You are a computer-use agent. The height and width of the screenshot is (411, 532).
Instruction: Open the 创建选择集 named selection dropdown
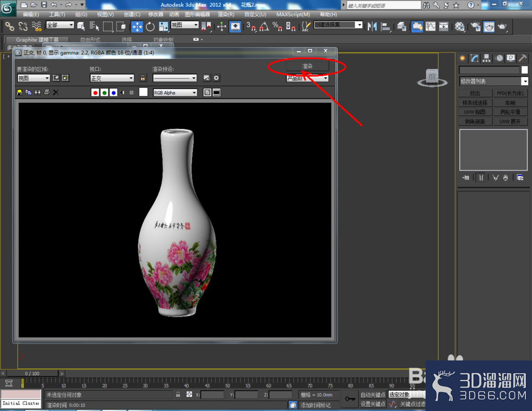pyautogui.click(x=338, y=25)
